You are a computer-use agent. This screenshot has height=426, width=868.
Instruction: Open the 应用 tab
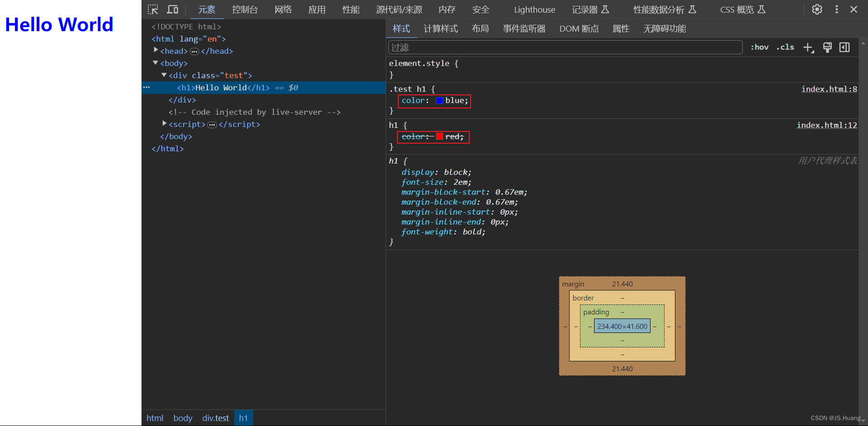[317, 9]
